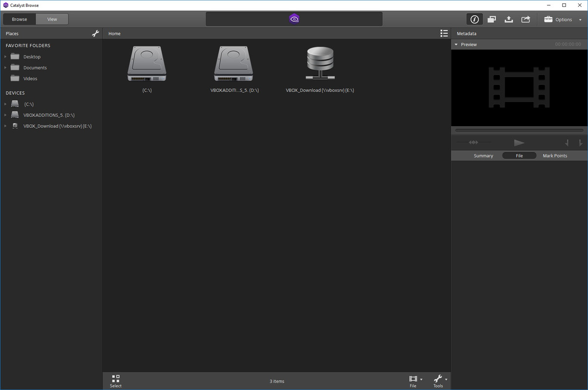Click the Select button in bottom bar
Screen dimensions: 588x390
[116, 381]
